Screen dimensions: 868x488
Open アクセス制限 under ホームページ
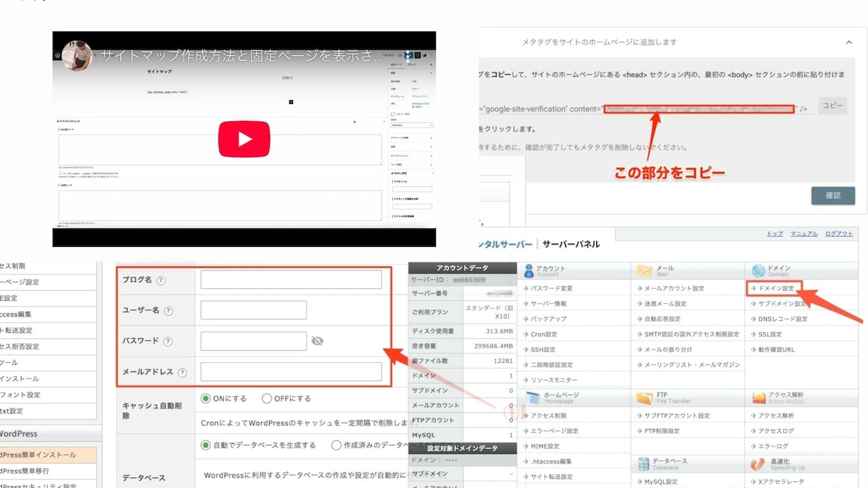coord(549,416)
